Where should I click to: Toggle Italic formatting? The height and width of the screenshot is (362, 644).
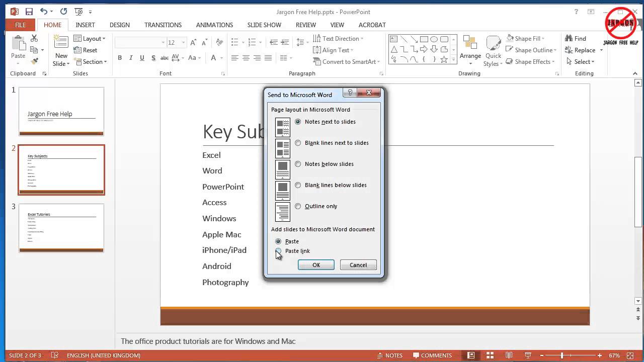(x=131, y=58)
